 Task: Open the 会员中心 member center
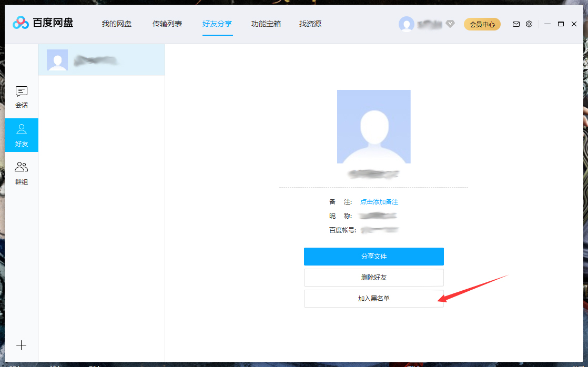[x=482, y=24]
